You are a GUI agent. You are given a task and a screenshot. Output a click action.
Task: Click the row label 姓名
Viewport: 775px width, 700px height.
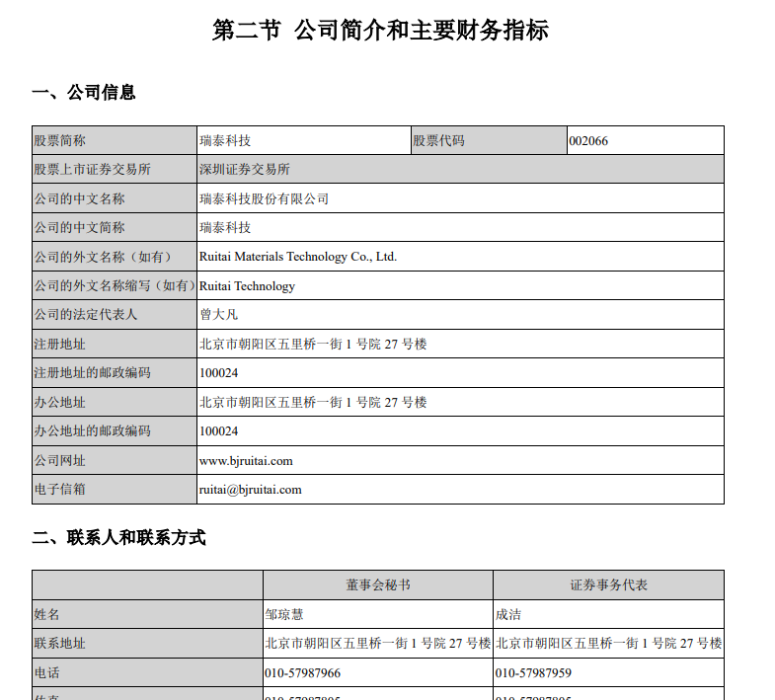point(46,614)
